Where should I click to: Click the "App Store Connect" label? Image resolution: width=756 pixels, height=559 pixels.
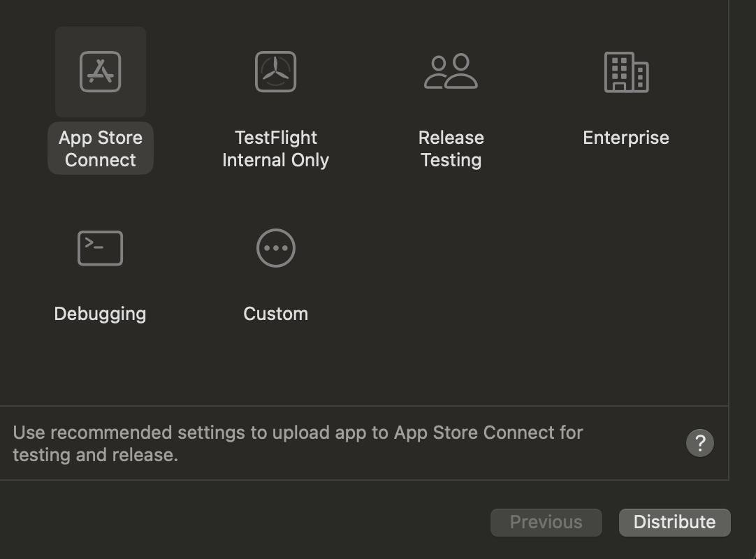pyautogui.click(x=101, y=149)
